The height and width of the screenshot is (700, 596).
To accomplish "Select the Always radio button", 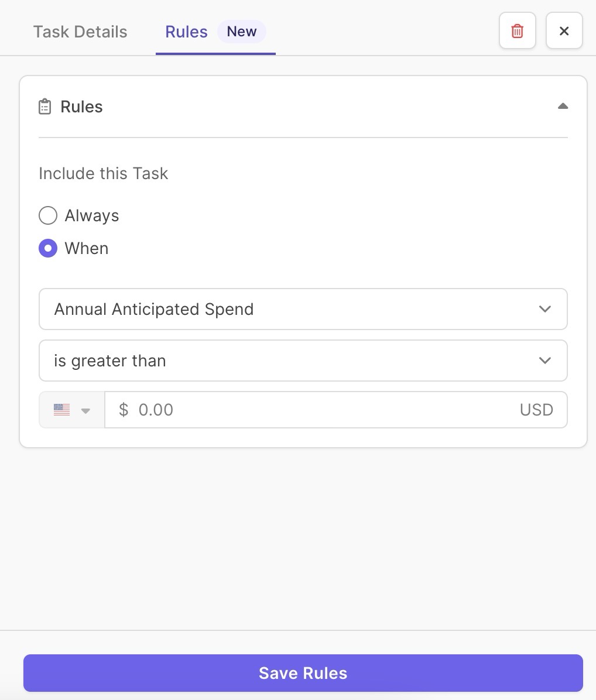I will (x=48, y=215).
